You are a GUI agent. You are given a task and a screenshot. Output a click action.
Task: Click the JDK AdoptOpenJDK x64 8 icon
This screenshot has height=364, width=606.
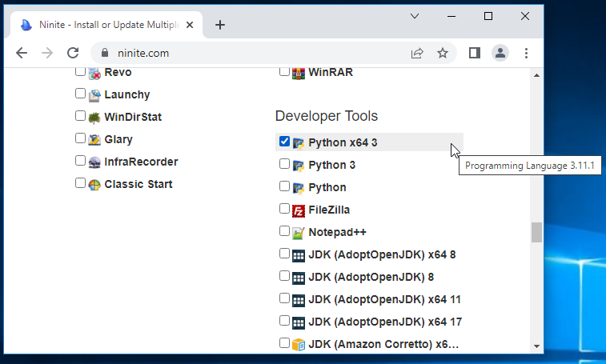[x=299, y=255]
